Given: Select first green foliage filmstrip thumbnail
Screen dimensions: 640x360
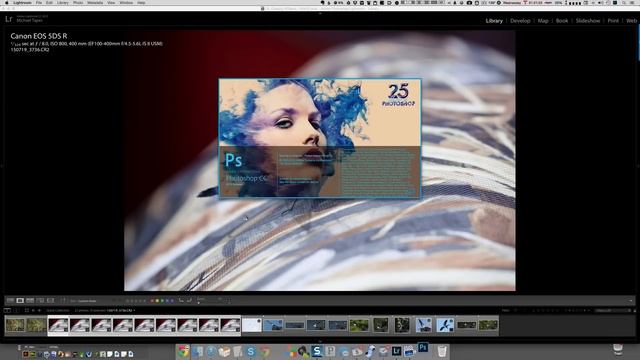Looking at the screenshot, I should point(15,325).
